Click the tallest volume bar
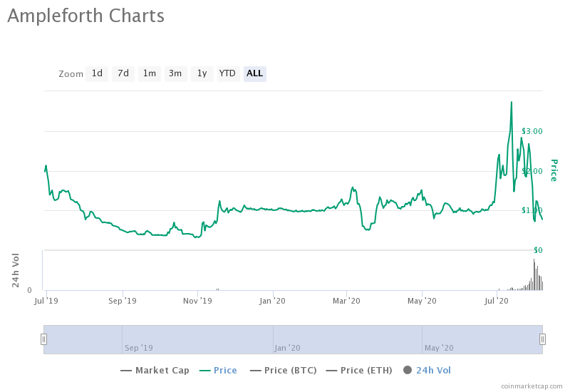The width and height of the screenshot is (570, 392). (534, 274)
